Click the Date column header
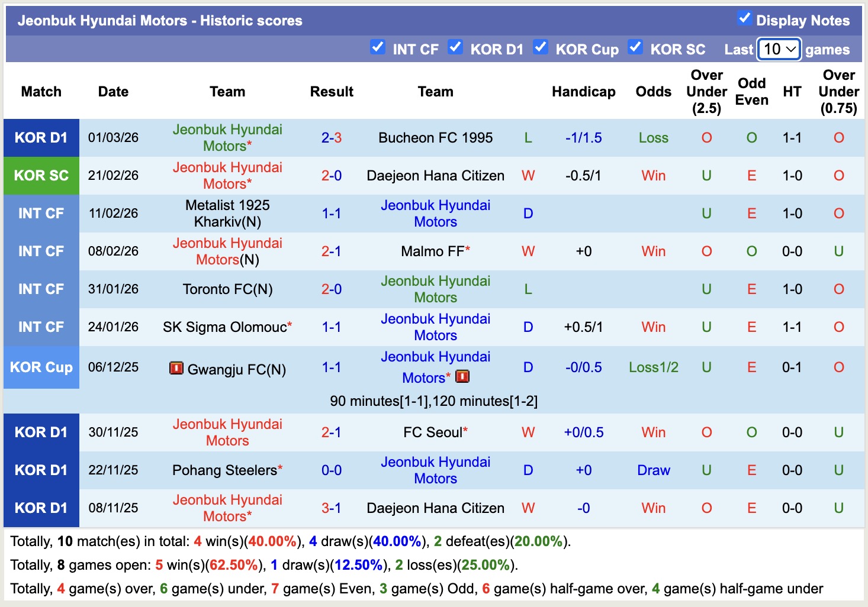The width and height of the screenshot is (868, 607). [x=113, y=92]
